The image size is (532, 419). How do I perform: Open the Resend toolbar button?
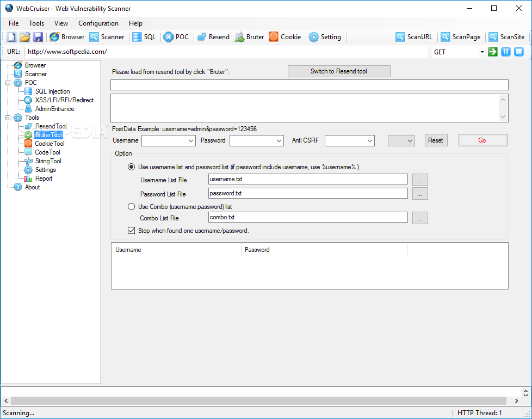click(x=213, y=37)
